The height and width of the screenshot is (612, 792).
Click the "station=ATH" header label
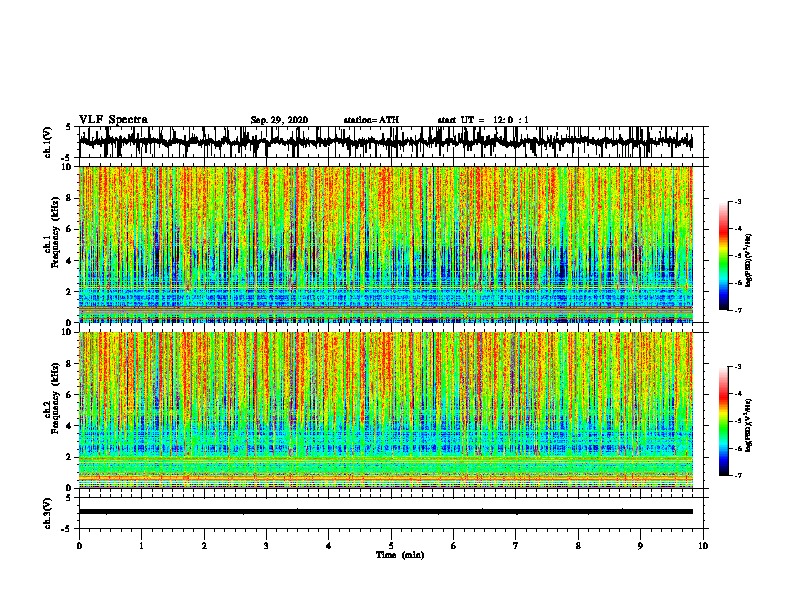coord(371,120)
